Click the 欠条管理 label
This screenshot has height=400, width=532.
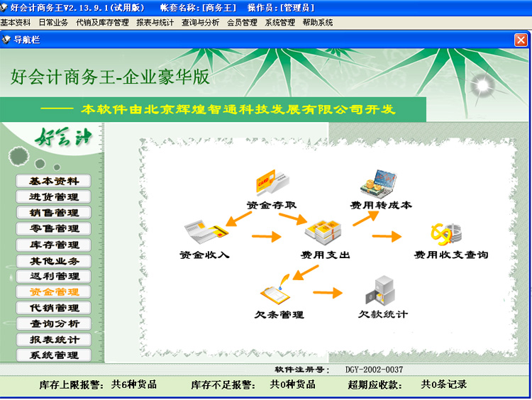point(279,315)
